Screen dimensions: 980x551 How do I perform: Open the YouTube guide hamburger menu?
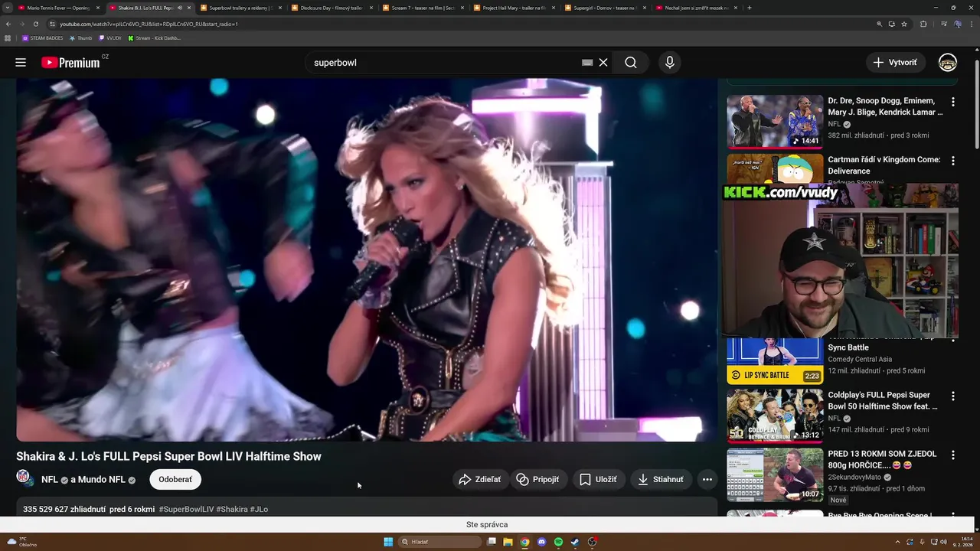(x=21, y=63)
